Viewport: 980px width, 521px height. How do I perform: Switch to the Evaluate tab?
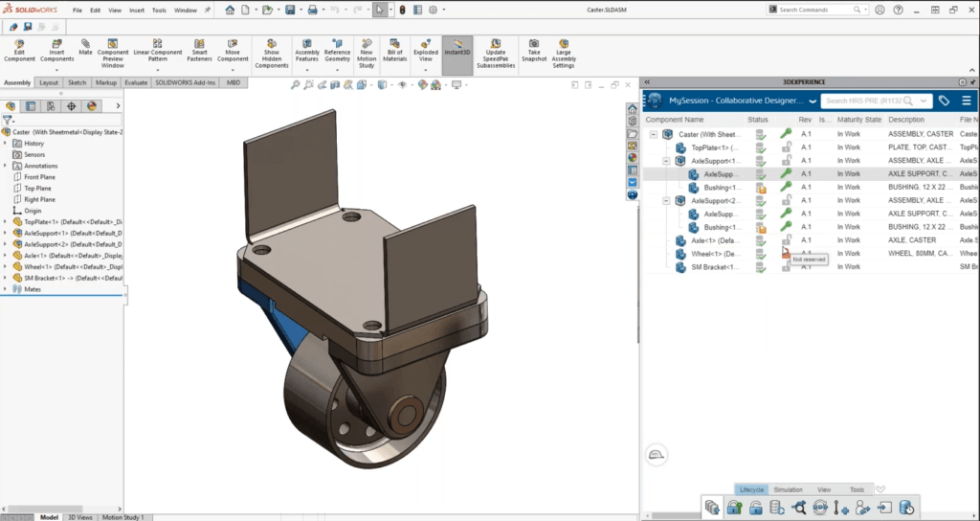136,82
